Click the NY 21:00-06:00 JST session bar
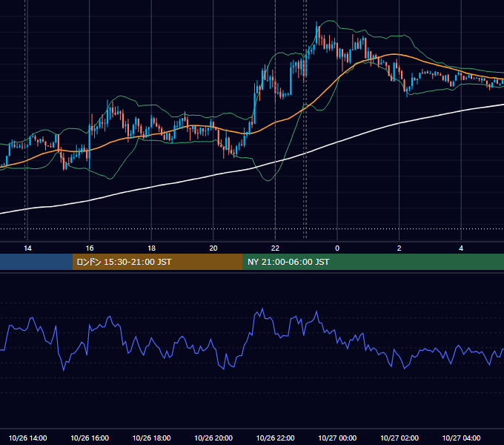The height and width of the screenshot is (445, 504). (x=373, y=262)
